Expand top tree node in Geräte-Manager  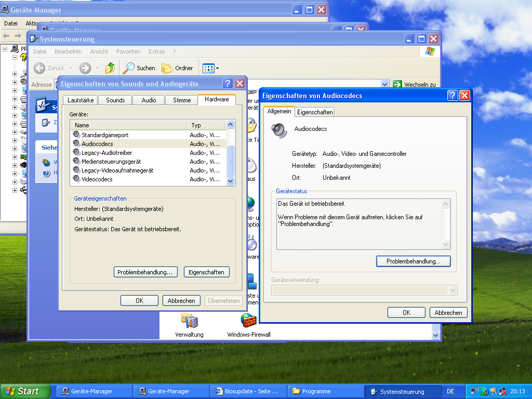(x=5, y=49)
